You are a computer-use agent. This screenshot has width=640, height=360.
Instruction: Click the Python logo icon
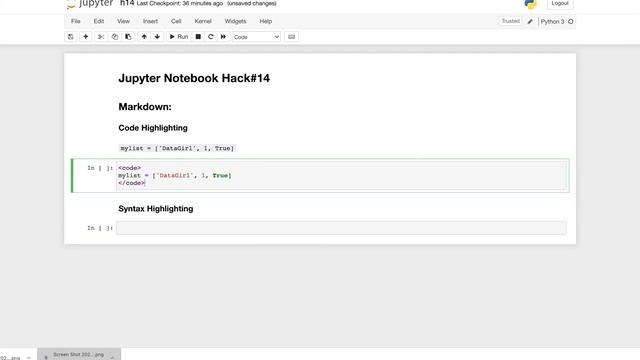point(530,4)
